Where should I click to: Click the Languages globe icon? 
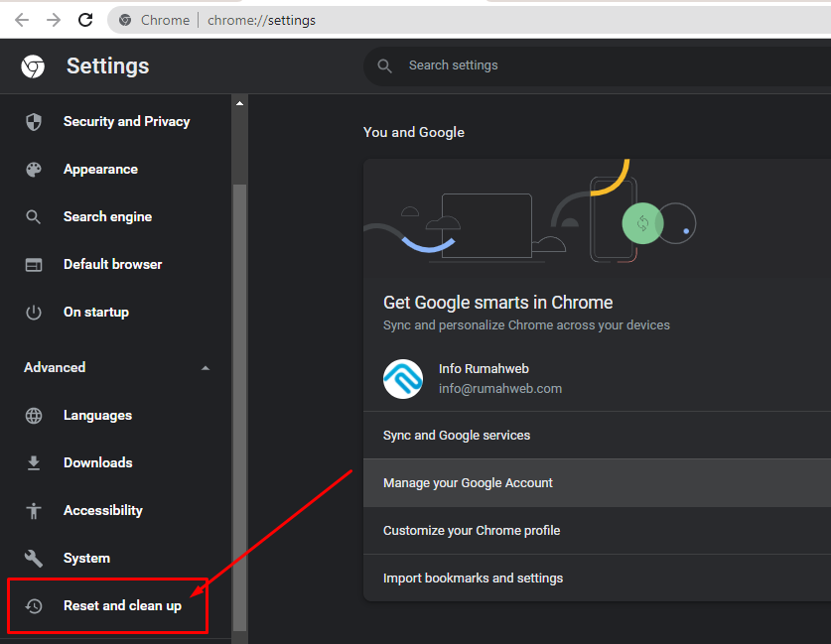click(34, 416)
